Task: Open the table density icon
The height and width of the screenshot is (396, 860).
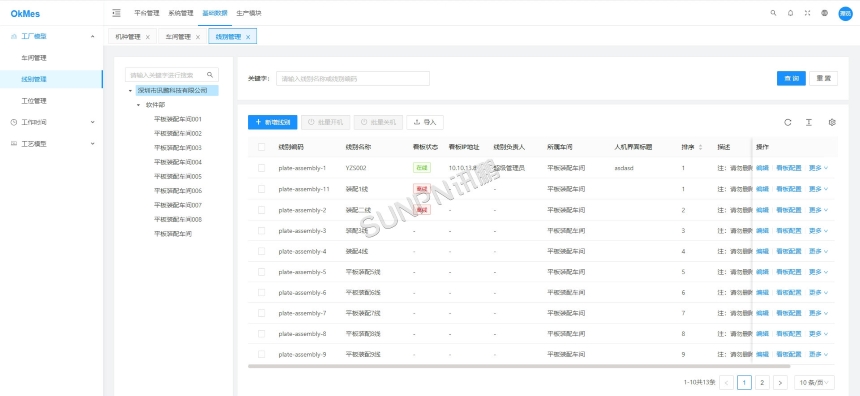Action: 808,122
